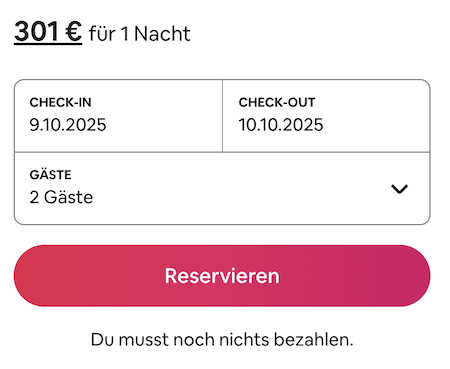Select the Check-in date field

tap(118, 116)
